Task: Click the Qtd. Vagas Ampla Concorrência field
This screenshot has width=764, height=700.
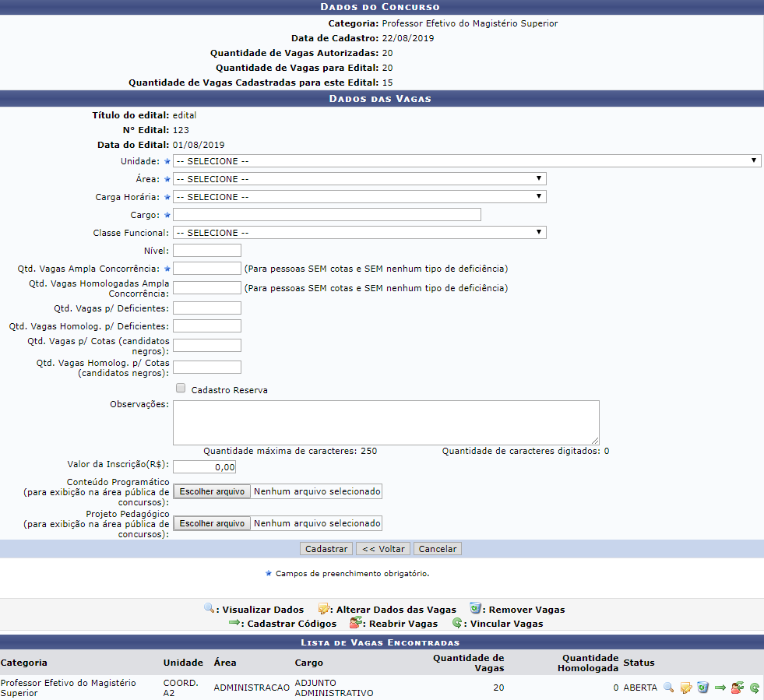Action: (x=207, y=269)
